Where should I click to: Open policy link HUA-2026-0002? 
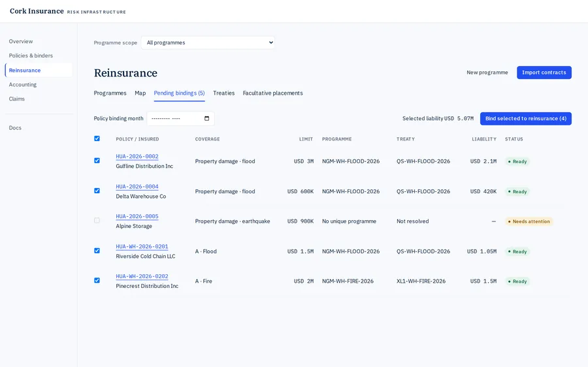(x=137, y=156)
